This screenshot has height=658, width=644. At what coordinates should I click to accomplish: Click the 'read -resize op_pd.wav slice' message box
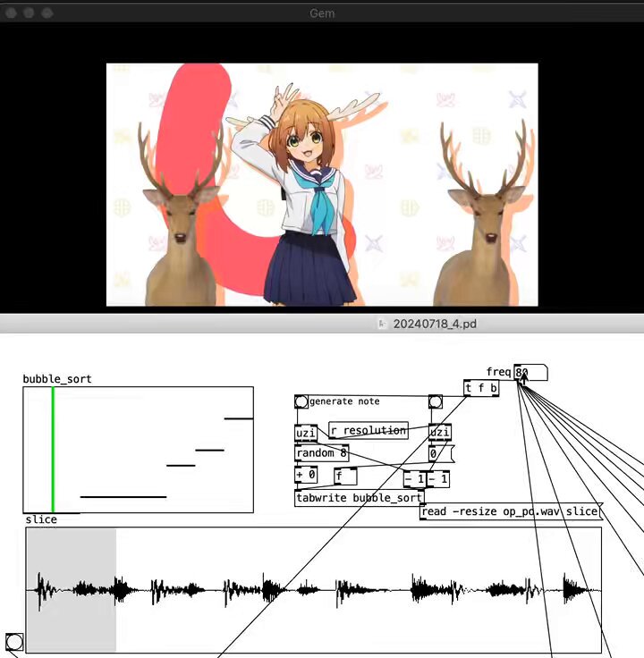pos(512,511)
